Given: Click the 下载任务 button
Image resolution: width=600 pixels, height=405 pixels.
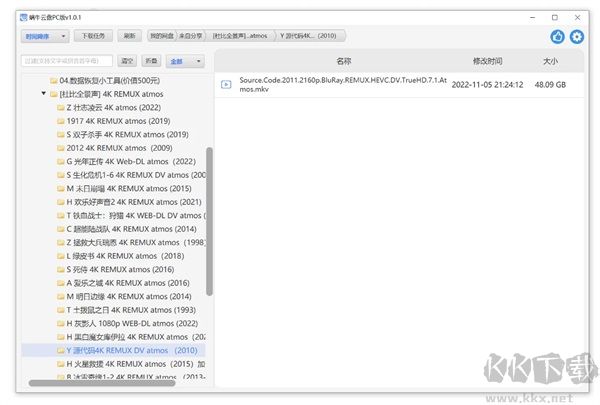Looking at the screenshot, I should click(x=93, y=36).
